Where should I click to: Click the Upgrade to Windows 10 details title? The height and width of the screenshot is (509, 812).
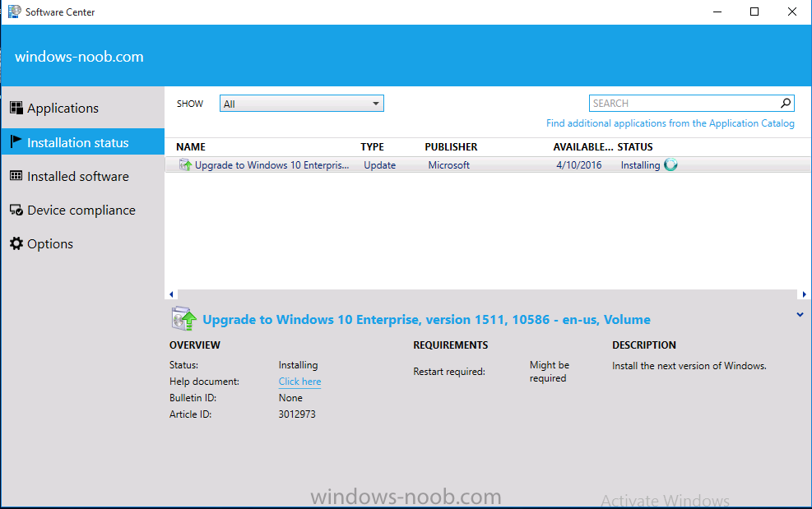click(x=426, y=320)
